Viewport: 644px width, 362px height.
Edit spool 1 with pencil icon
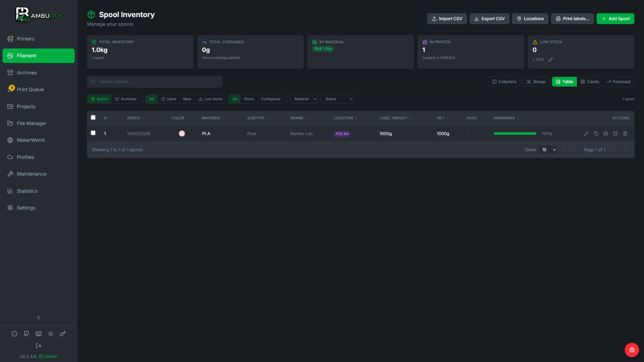point(586,134)
